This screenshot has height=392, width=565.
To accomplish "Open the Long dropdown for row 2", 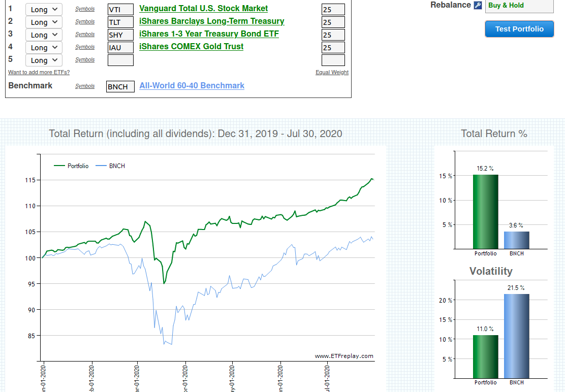I will coord(44,22).
